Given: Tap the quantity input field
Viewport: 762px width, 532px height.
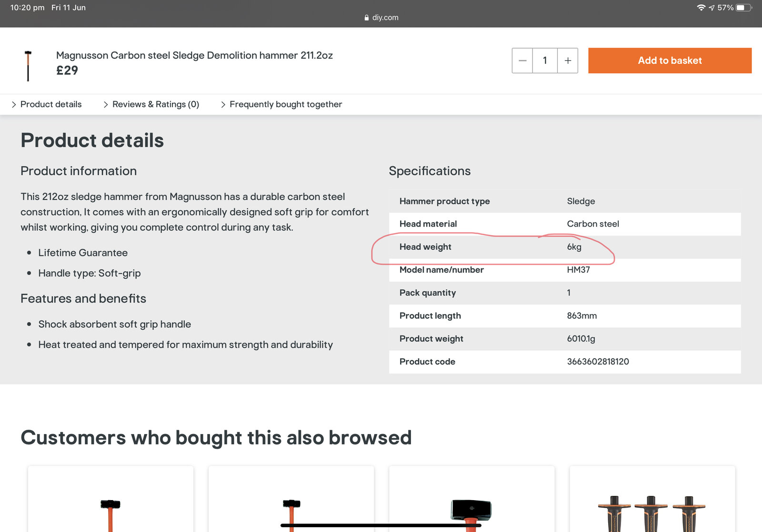Looking at the screenshot, I should coord(545,60).
